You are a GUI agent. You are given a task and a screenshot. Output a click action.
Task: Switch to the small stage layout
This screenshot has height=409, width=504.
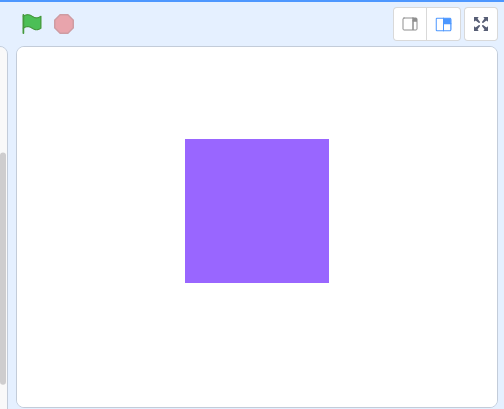[x=410, y=24]
